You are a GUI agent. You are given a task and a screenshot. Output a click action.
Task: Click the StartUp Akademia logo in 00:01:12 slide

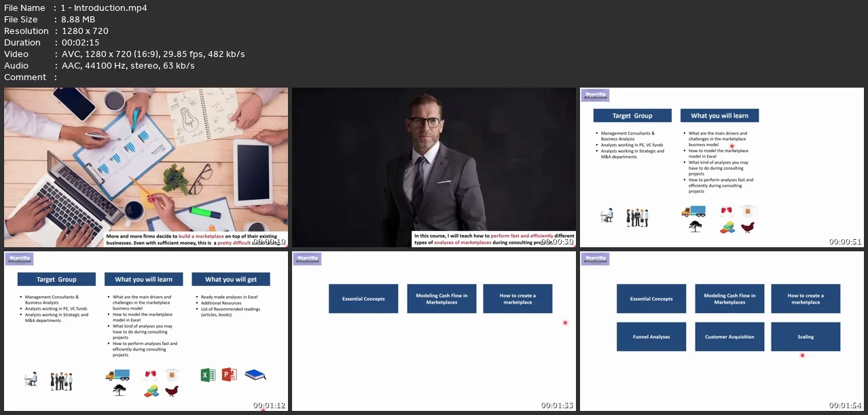click(x=19, y=259)
